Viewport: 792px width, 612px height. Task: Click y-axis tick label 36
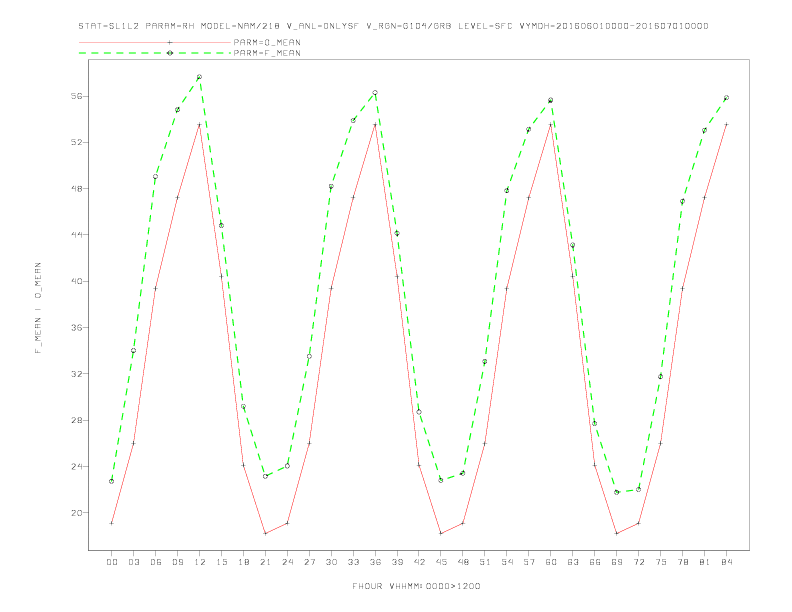pos(77,327)
